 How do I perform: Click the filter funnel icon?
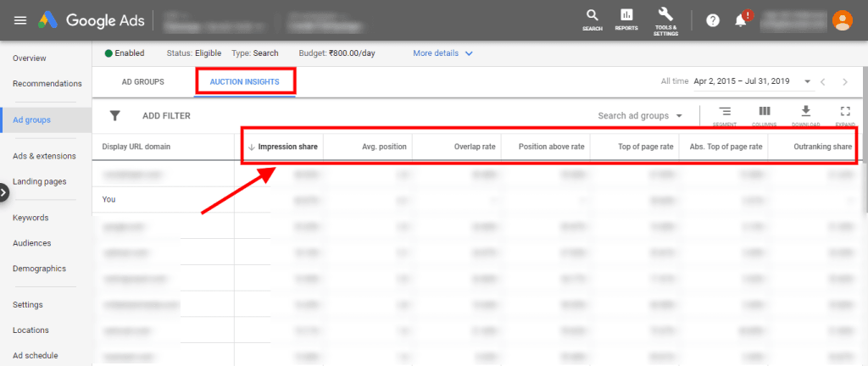[x=115, y=115]
